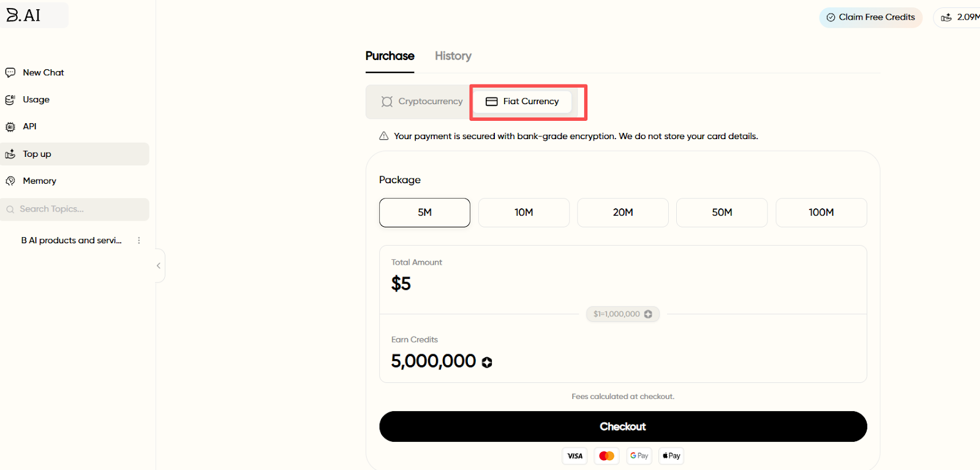Image resolution: width=980 pixels, height=470 pixels.
Task: Click the credits balance icon at top right
Action: click(x=946, y=17)
